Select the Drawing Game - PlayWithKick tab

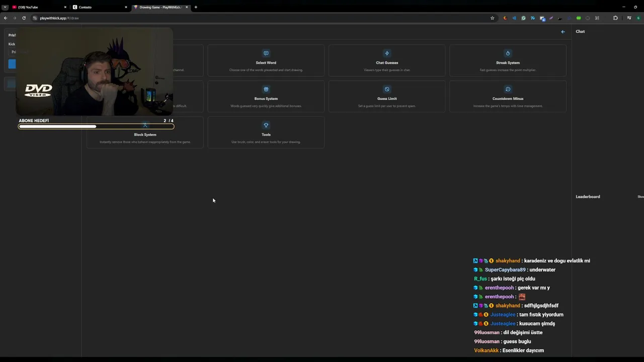click(161, 7)
